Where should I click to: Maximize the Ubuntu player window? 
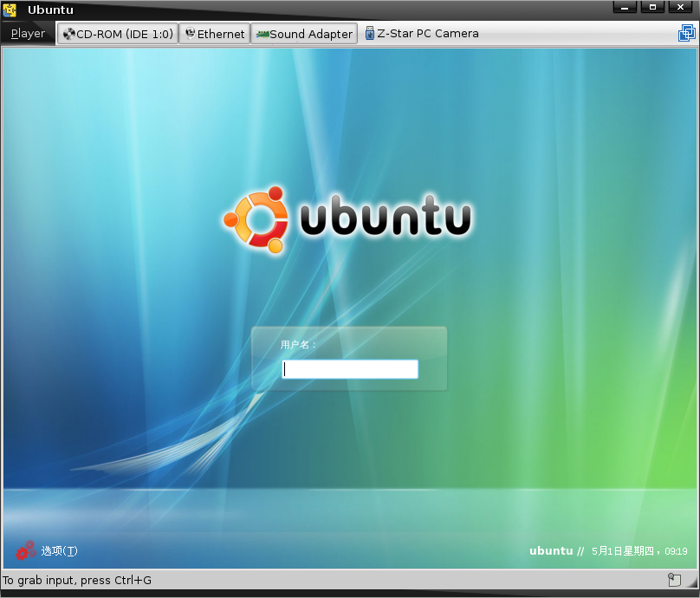[x=652, y=7]
